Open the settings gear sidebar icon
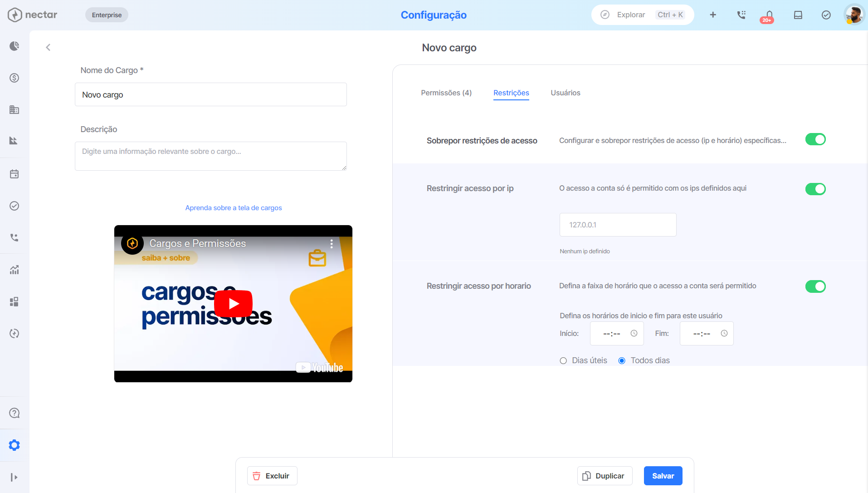Screen dimensions: 868x493 pyautogui.click(x=15, y=445)
